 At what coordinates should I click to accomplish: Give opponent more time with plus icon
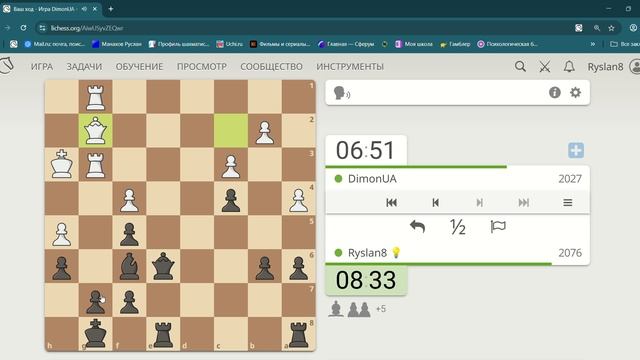pyautogui.click(x=576, y=150)
